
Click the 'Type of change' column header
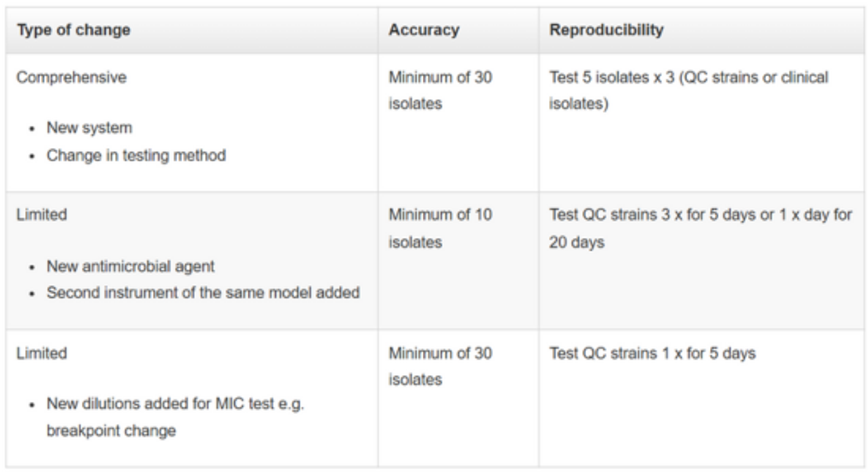(74, 30)
